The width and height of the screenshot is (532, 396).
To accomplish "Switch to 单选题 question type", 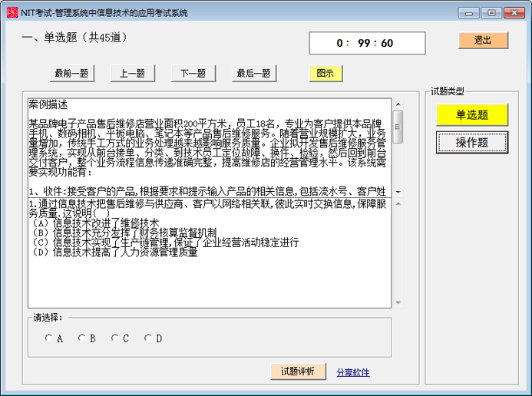I will click(x=472, y=115).
